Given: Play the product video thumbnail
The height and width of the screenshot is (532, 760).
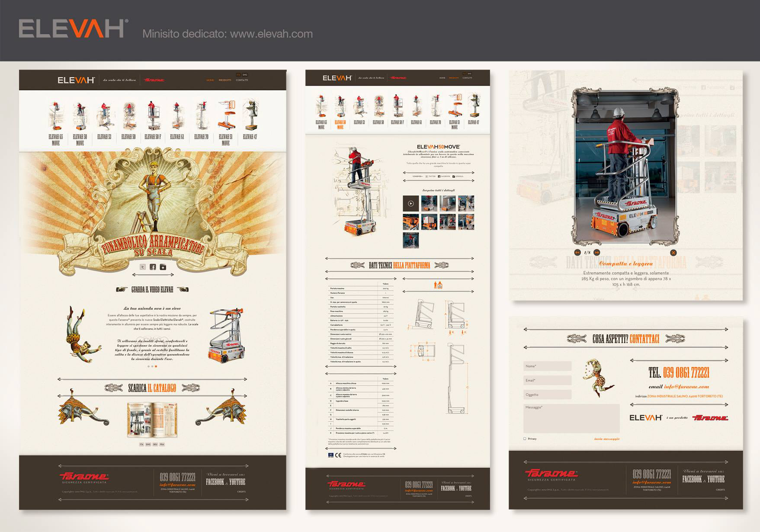Looking at the screenshot, I should click(410, 203).
